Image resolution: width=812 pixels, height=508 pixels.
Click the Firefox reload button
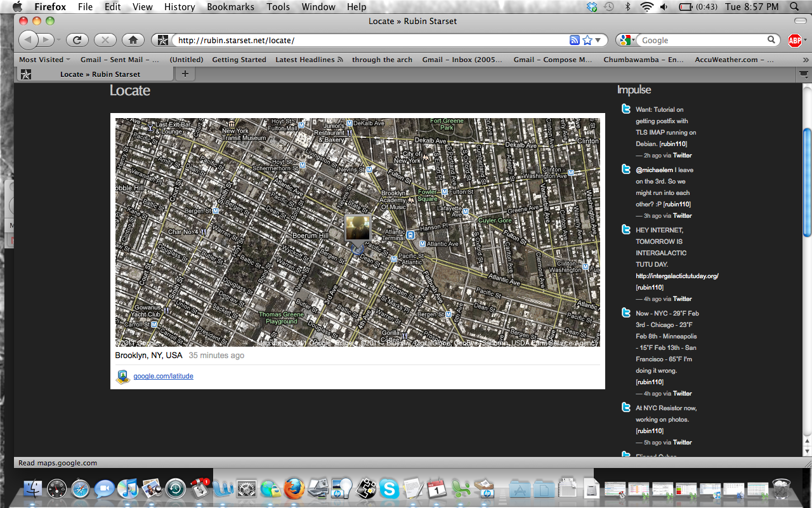click(x=77, y=40)
